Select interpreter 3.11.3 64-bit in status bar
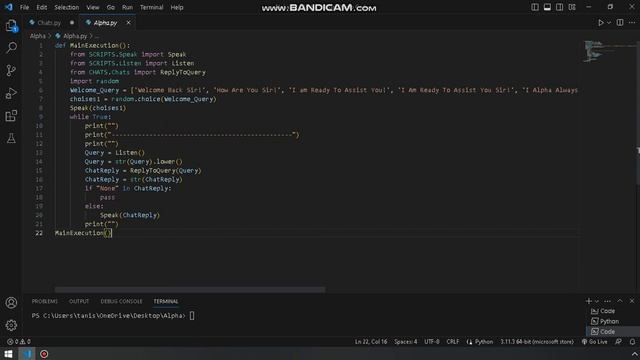The height and width of the screenshot is (360, 640). [537, 342]
